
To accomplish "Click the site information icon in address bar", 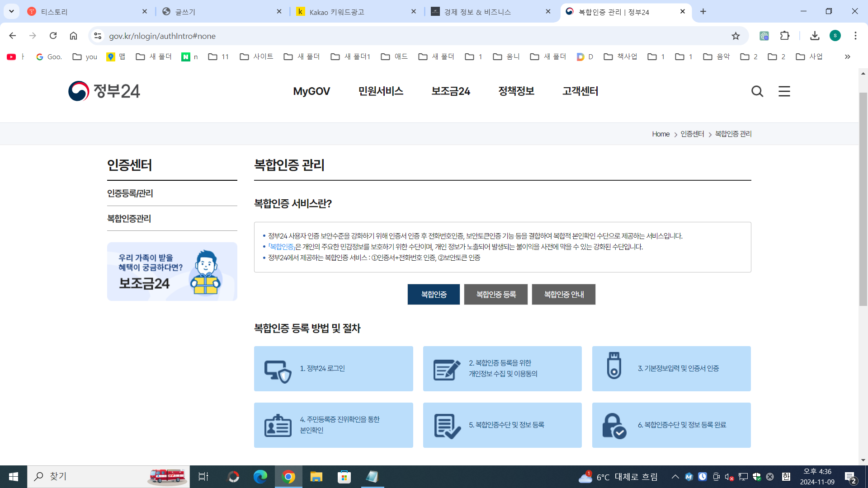I will click(98, 36).
